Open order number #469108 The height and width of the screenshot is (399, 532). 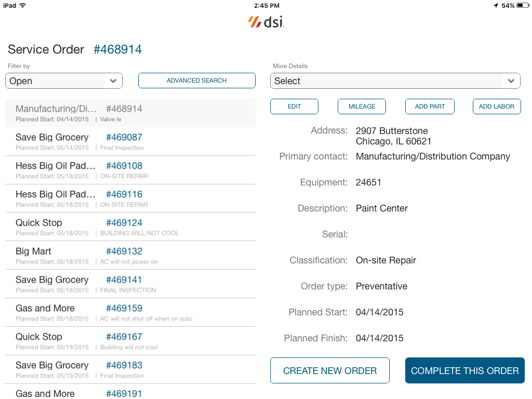click(x=124, y=166)
